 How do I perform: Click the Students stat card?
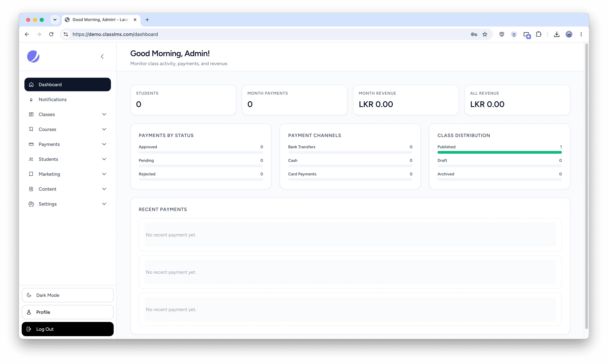183,100
